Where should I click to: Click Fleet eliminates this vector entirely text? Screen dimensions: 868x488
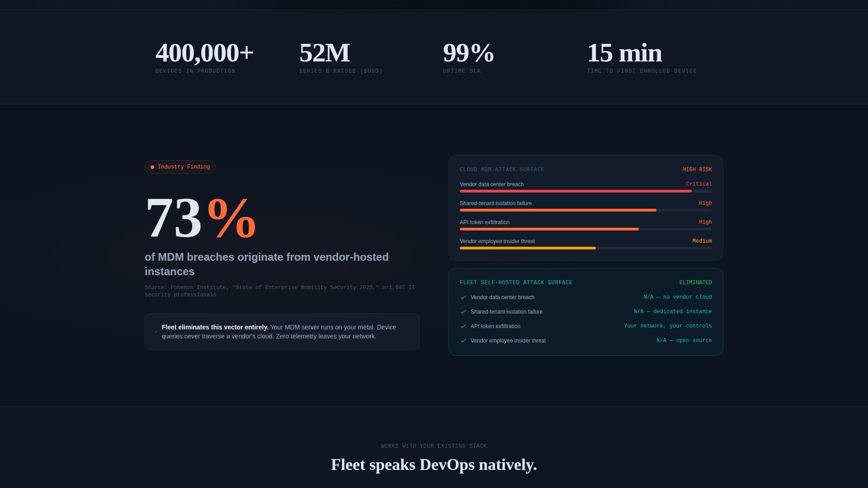coord(215,327)
